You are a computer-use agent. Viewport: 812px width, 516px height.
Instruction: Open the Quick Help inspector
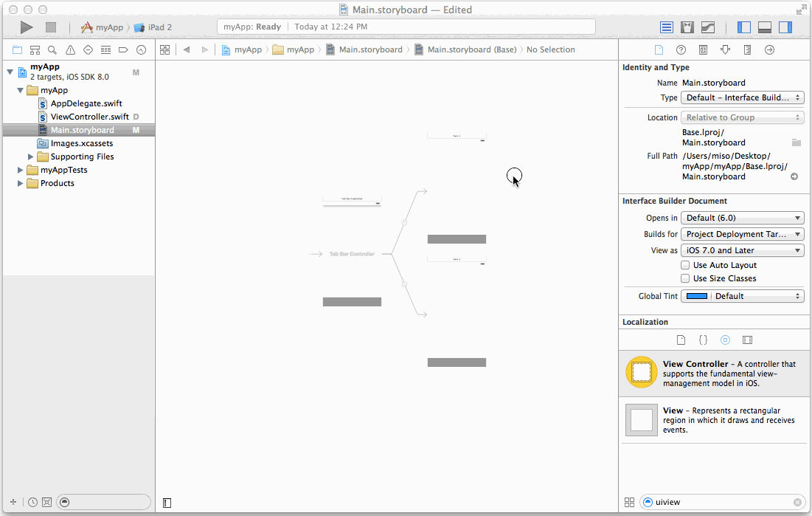pos(679,49)
